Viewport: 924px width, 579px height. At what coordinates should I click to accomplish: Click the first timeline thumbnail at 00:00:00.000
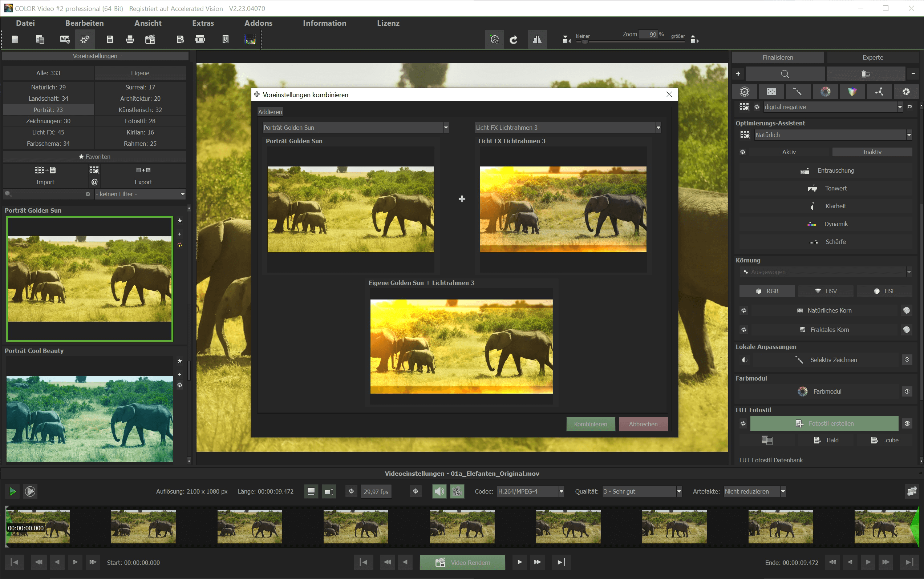coord(38,526)
